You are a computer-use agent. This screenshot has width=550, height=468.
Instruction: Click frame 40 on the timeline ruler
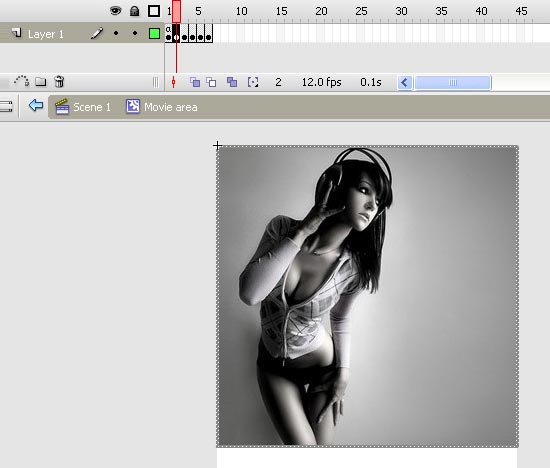point(482,11)
